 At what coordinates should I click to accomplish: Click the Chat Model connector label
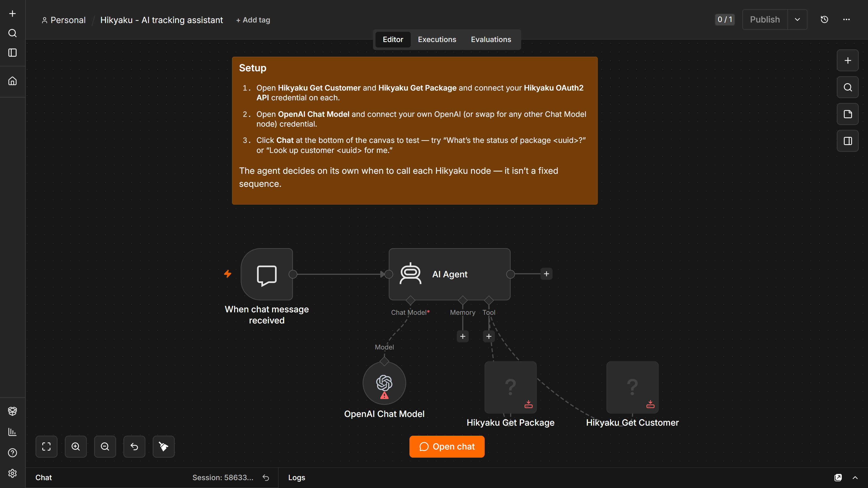point(410,313)
